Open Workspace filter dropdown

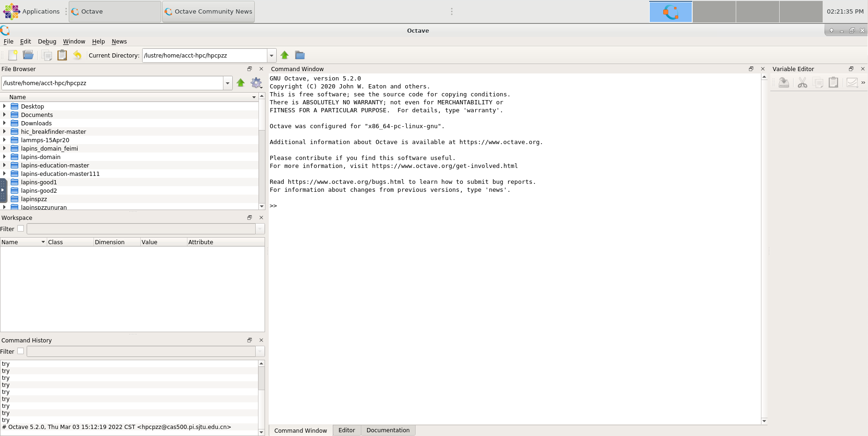(x=260, y=229)
